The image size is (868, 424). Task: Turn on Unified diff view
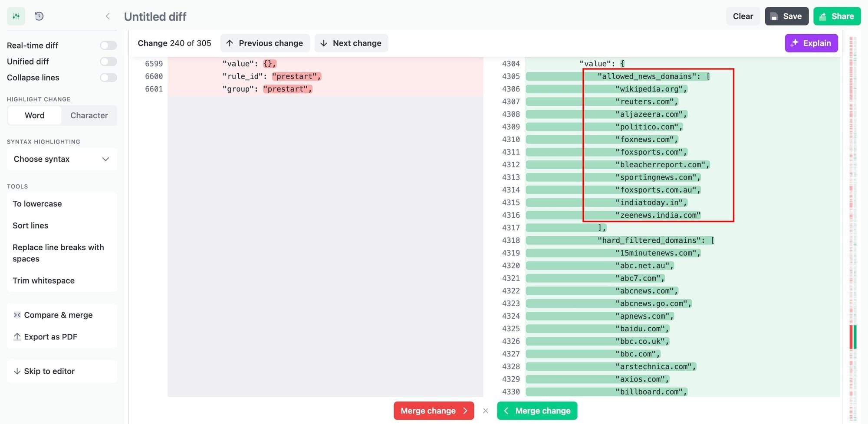click(108, 61)
